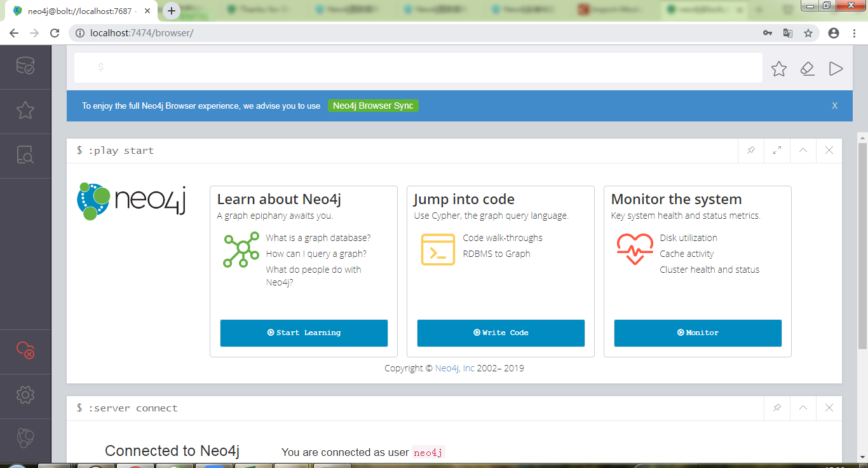Pin the :play start frame
868x468 pixels.
751,151
